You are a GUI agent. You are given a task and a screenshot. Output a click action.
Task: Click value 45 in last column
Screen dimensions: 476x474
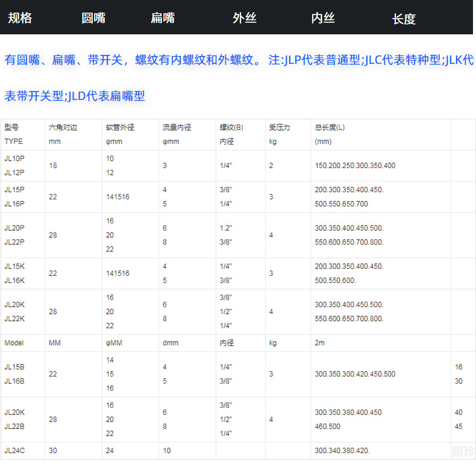coord(459,426)
